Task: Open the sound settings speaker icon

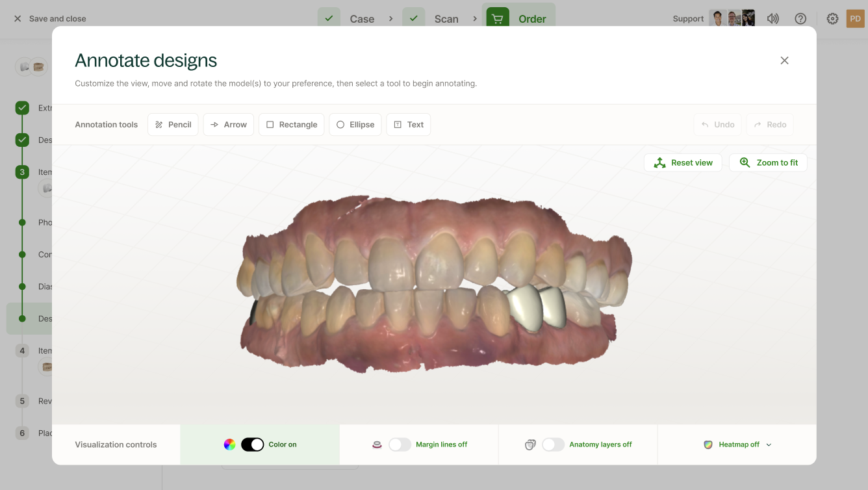Action: click(772, 19)
